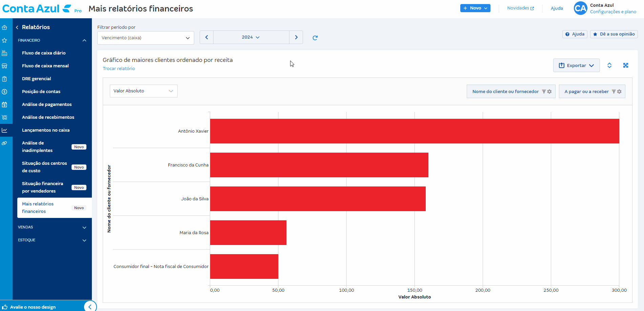This screenshot has height=311, width=644.
Task: Click the dollar coin sidebar icon
Action: point(4,92)
